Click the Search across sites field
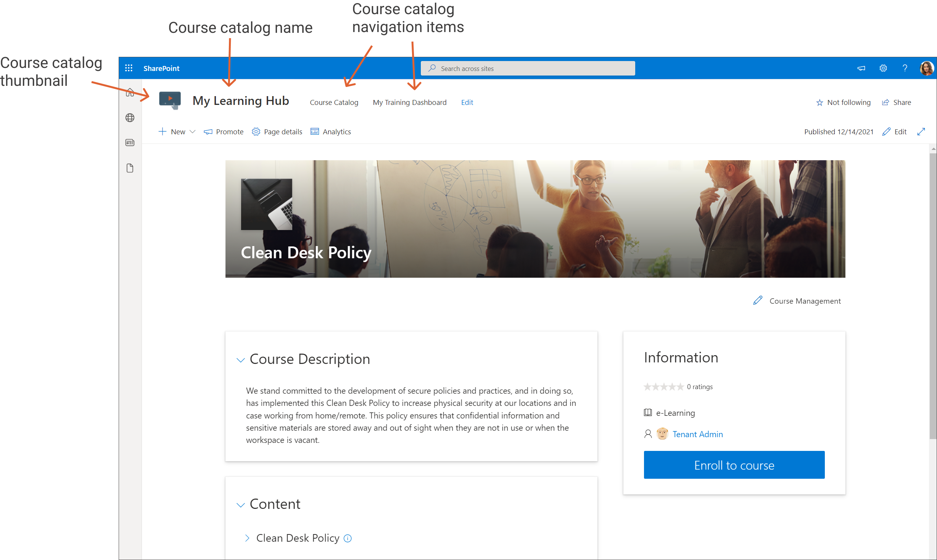Viewport: 937px width, 560px height. click(x=528, y=68)
